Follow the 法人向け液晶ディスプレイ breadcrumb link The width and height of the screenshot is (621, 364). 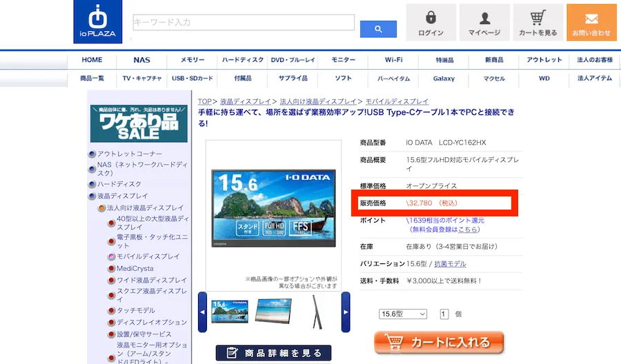[318, 101]
